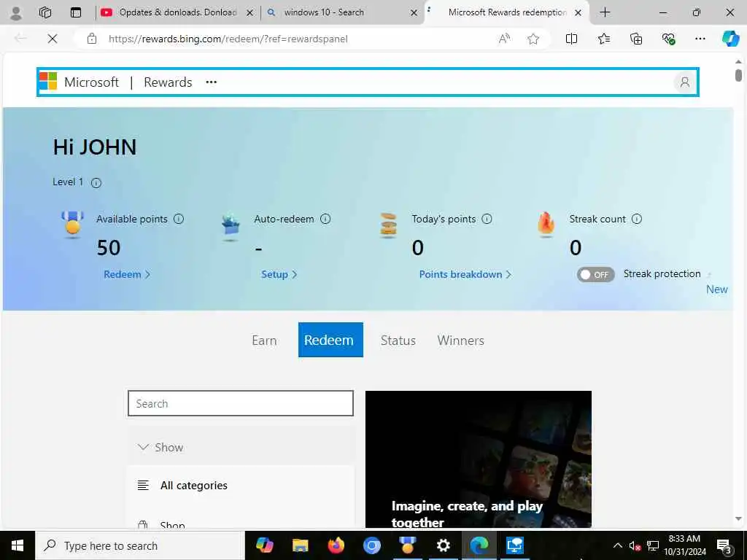Open Points breakdown link
The image size is (747, 560).
pos(465,275)
